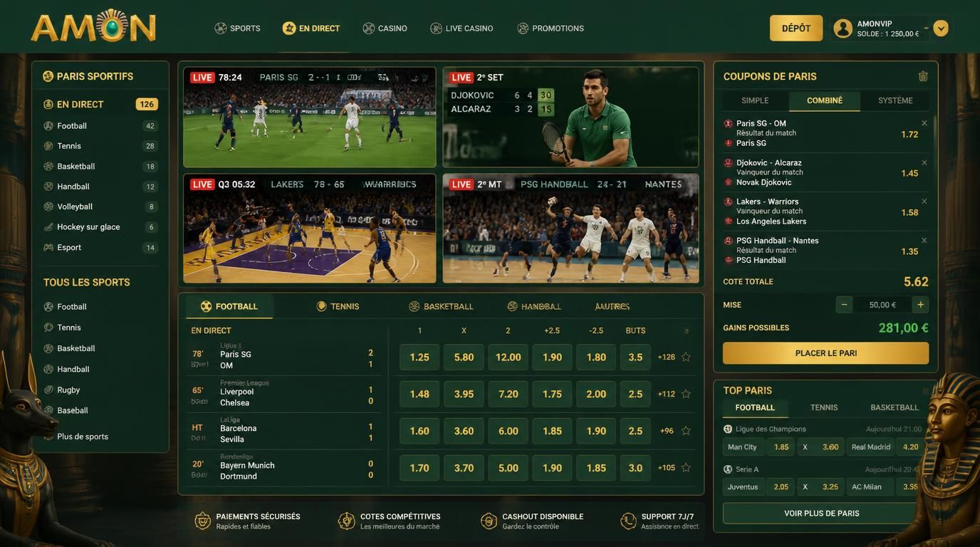Open the Sports navigation item

238,28
